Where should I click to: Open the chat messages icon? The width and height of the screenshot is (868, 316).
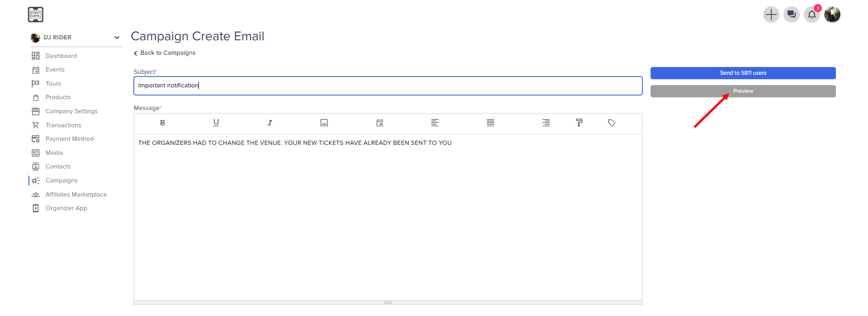(792, 14)
